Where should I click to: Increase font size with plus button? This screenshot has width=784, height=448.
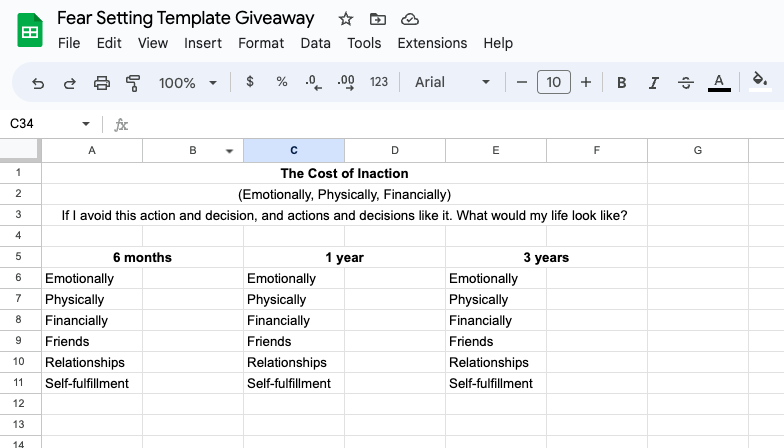click(586, 83)
